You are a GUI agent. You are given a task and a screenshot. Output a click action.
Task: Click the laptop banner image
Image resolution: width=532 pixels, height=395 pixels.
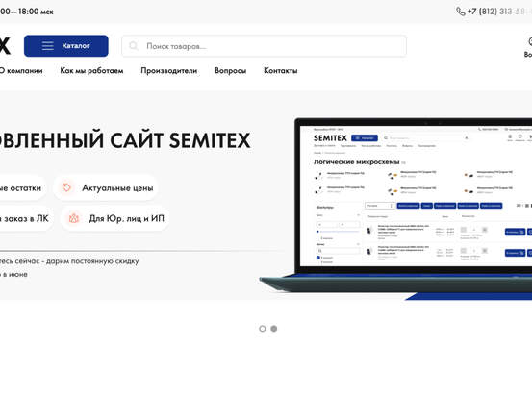395,209
